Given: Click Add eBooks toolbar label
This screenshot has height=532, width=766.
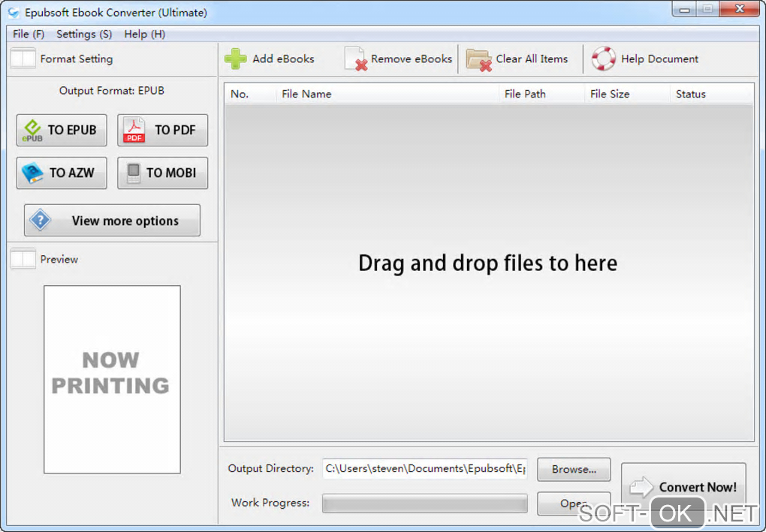Looking at the screenshot, I should 283,59.
